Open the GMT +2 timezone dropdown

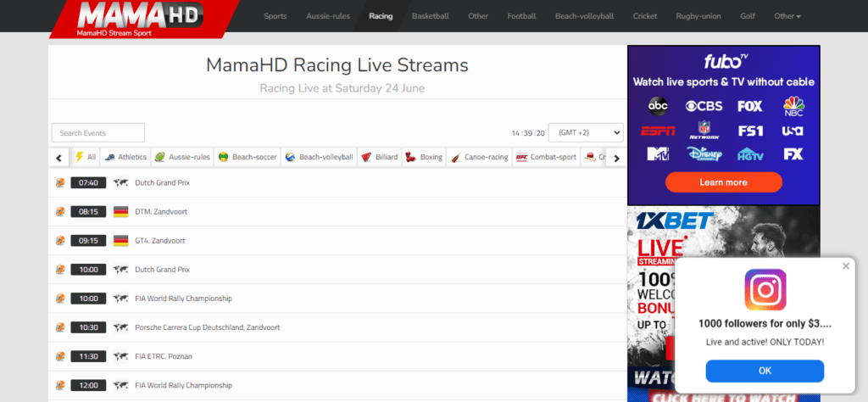[586, 133]
